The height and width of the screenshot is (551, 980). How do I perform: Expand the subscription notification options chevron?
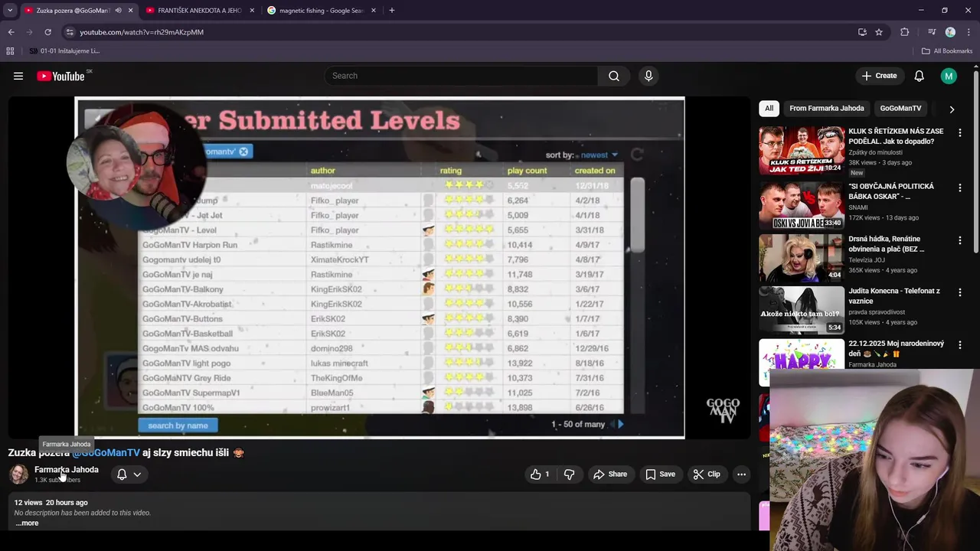[137, 474]
